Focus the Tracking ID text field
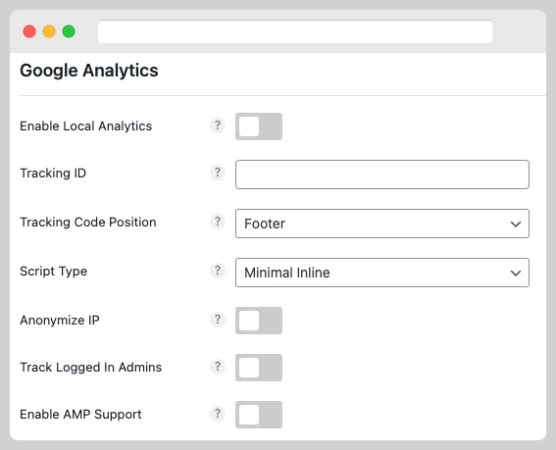 (382, 174)
